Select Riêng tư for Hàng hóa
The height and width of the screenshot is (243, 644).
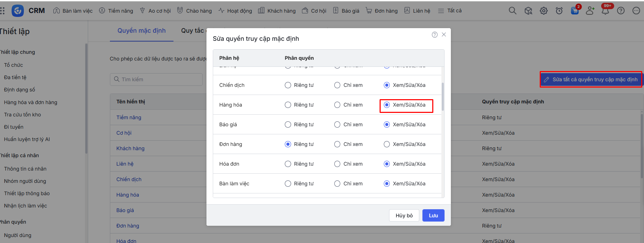288,105
